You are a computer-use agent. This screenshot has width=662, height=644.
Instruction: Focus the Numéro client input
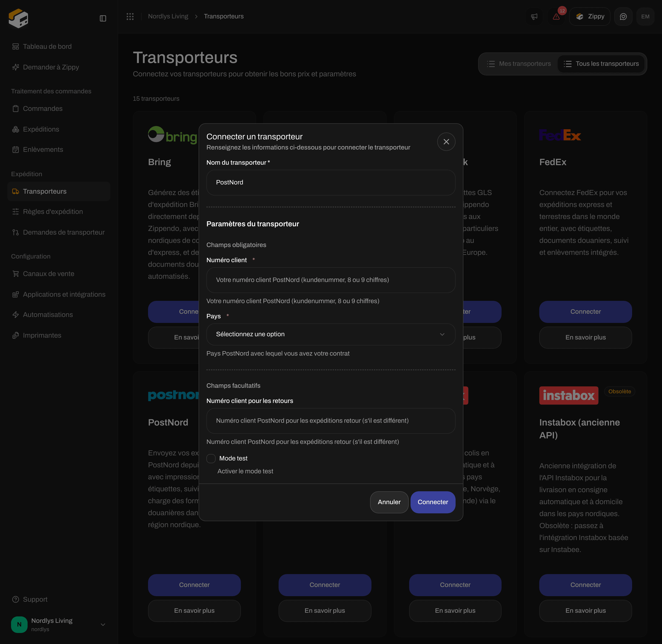pyautogui.click(x=331, y=280)
